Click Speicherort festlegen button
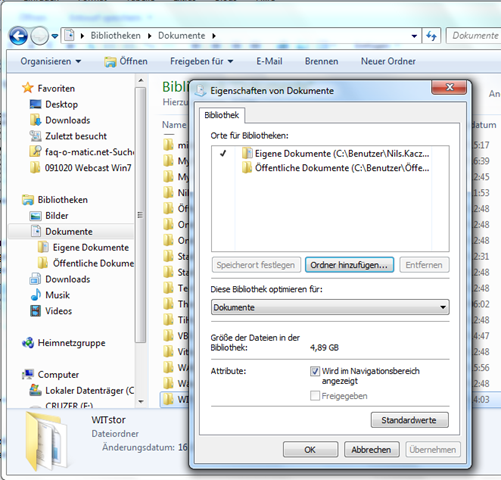 256,265
